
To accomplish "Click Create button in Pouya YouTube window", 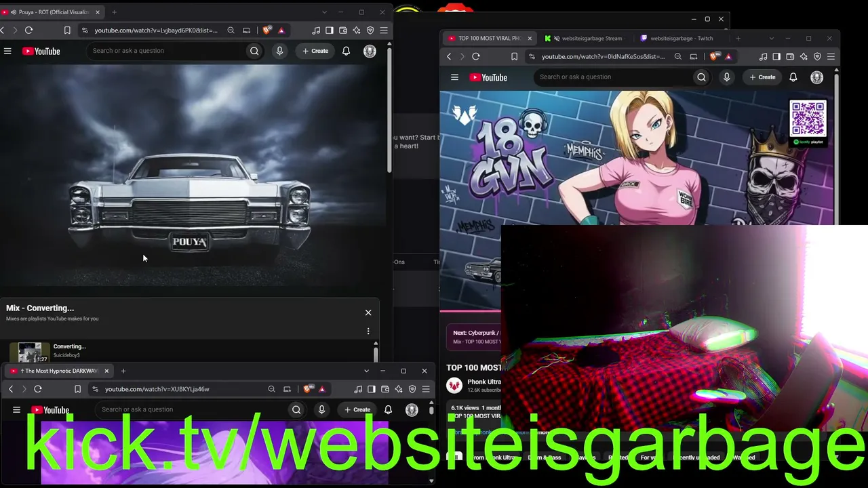I will point(315,51).
